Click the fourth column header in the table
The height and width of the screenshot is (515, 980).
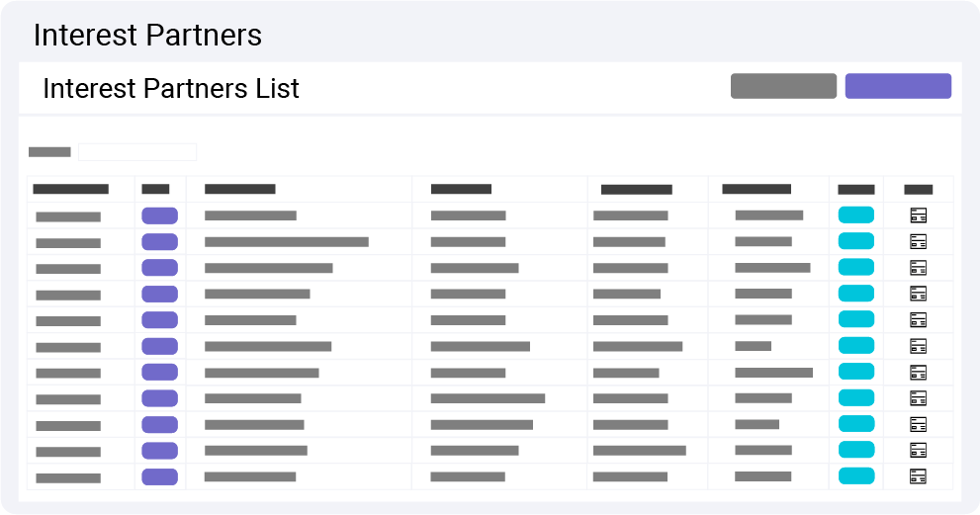461,189
